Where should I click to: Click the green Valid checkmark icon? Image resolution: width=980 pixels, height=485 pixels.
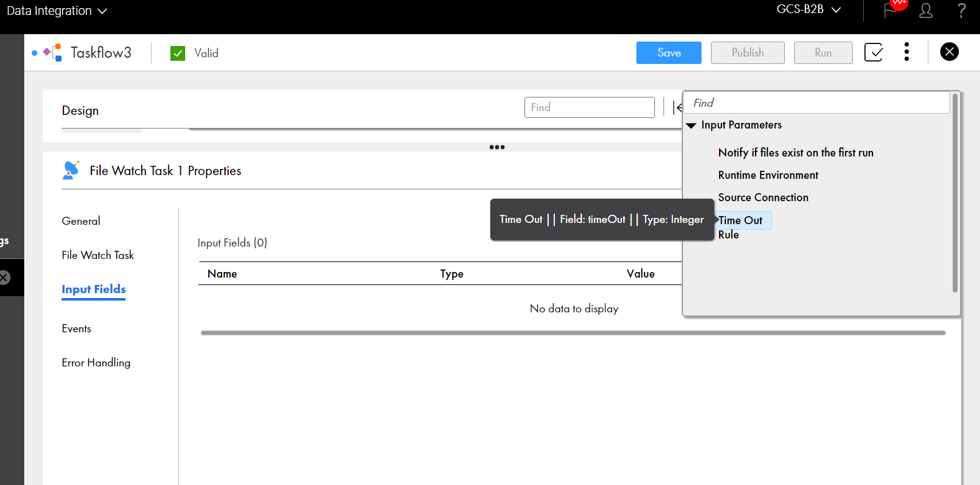178,53
